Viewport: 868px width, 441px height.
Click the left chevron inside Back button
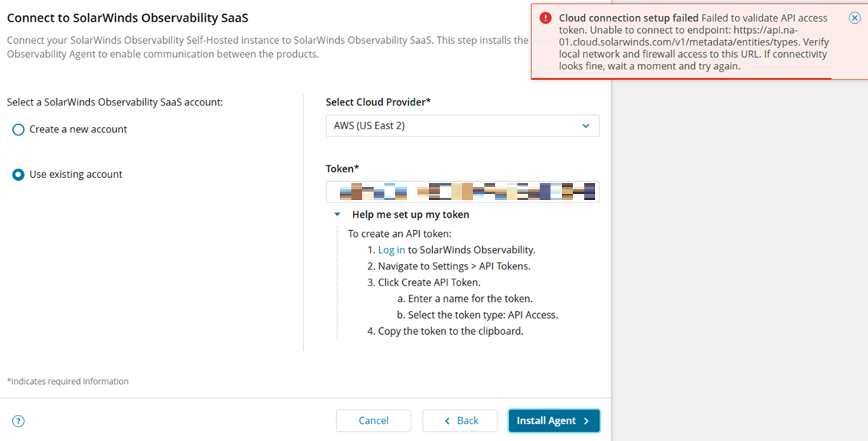[447, 421]
